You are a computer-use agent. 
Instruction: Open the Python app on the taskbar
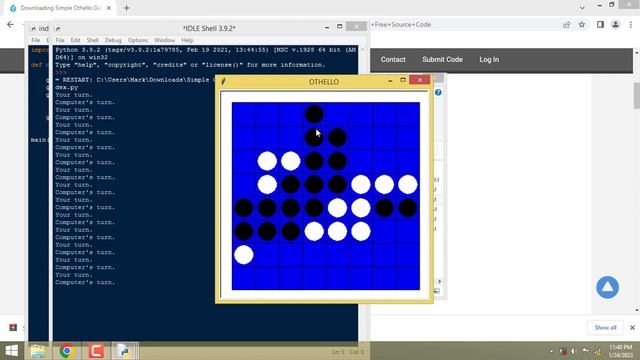tap(124, 351)
